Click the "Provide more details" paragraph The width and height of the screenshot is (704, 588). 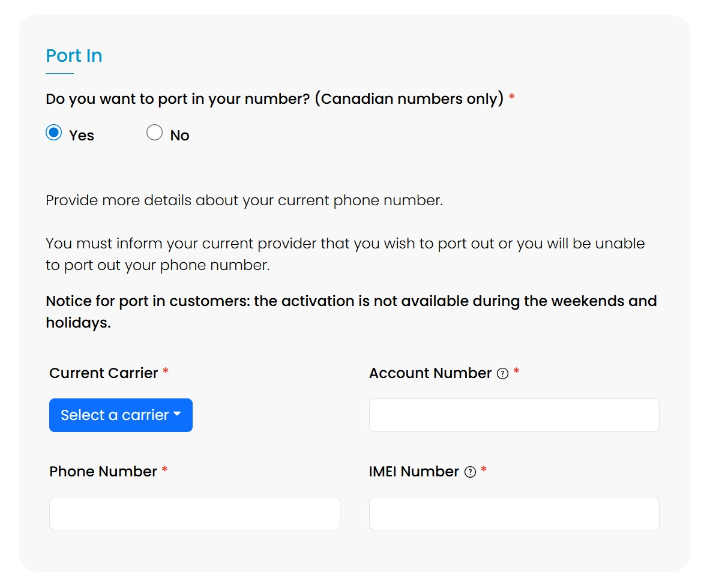[x=244, y=200]
